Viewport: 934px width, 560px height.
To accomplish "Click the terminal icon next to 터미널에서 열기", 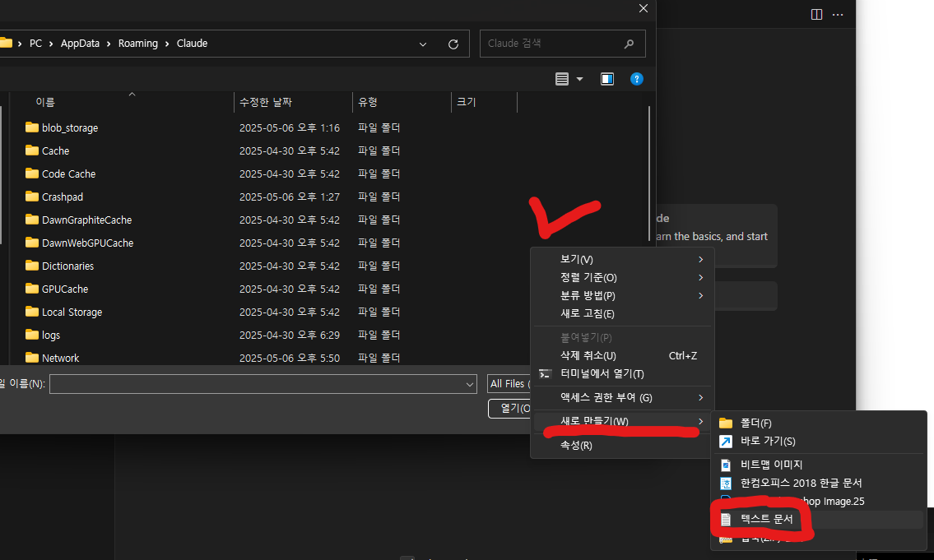I will click(x=545, y=374).
